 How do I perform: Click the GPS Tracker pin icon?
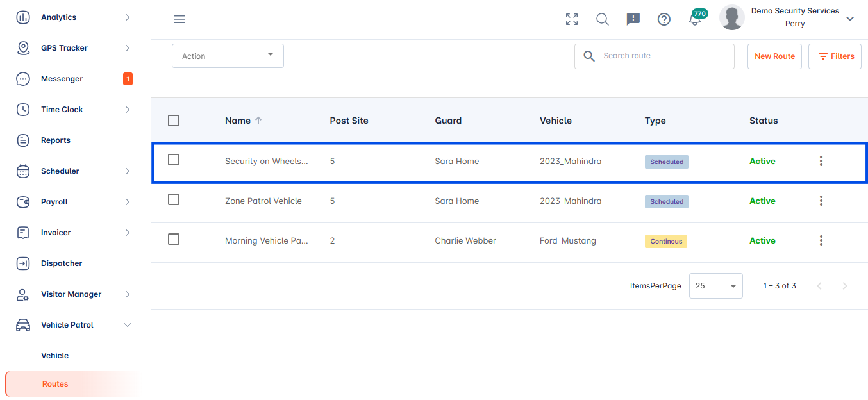pos(23,48)
